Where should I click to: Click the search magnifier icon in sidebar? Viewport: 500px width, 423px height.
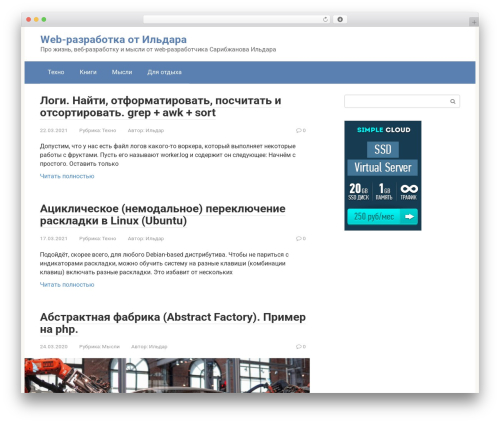(452, 101)
